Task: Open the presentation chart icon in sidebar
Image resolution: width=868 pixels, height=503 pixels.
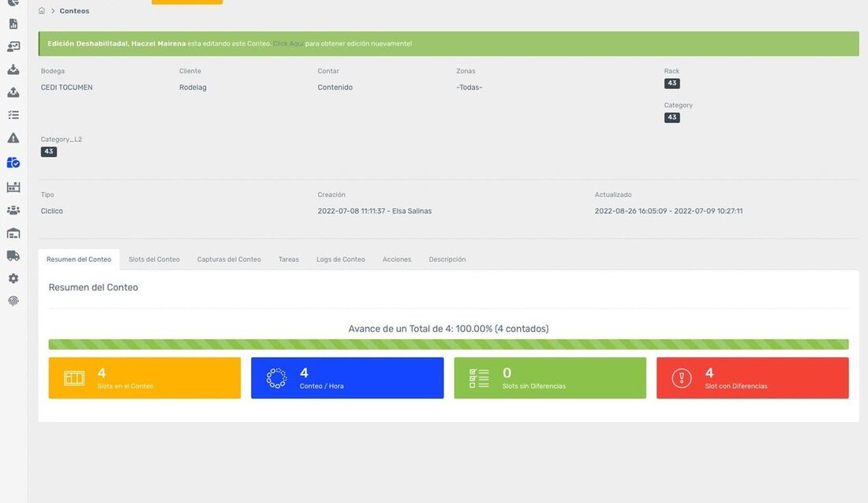Action: [x=13, y=47]
